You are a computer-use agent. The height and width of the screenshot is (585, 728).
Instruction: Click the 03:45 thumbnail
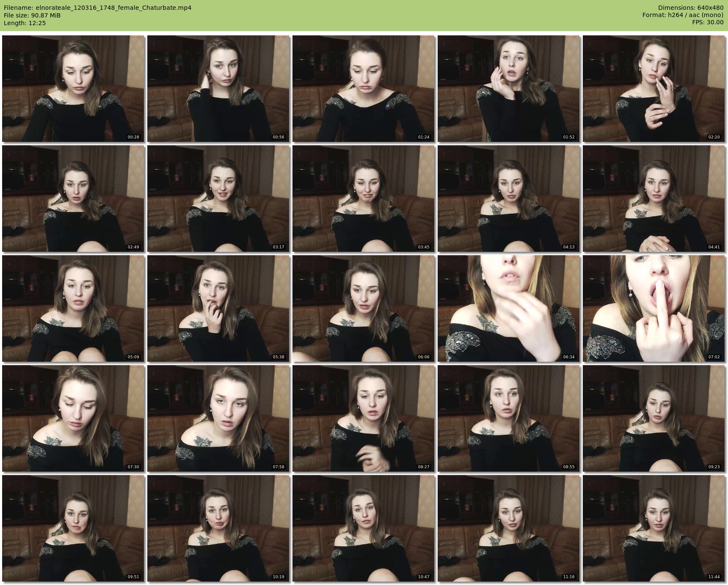[364, 199]
